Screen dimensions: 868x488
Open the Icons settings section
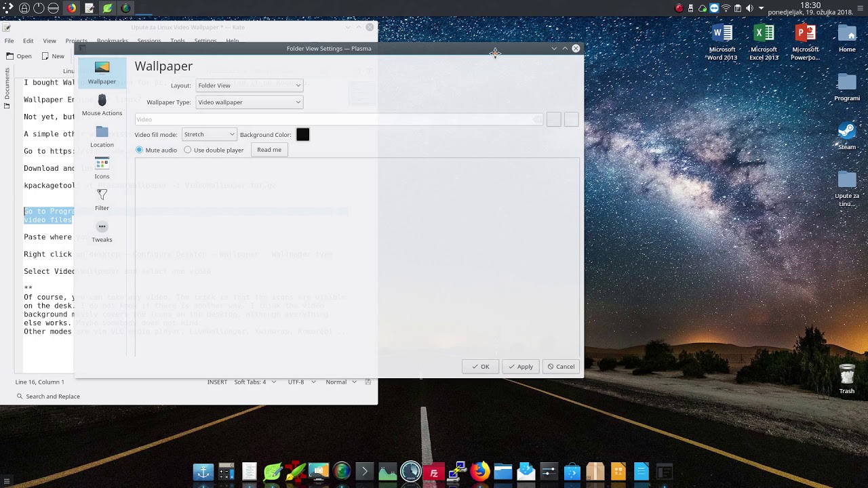[x=102, y=168]
